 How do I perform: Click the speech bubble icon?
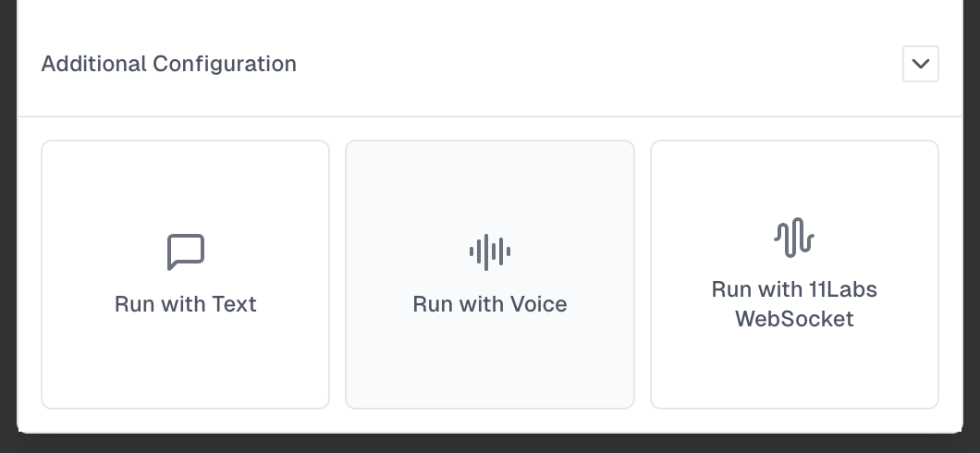point(185,251)
